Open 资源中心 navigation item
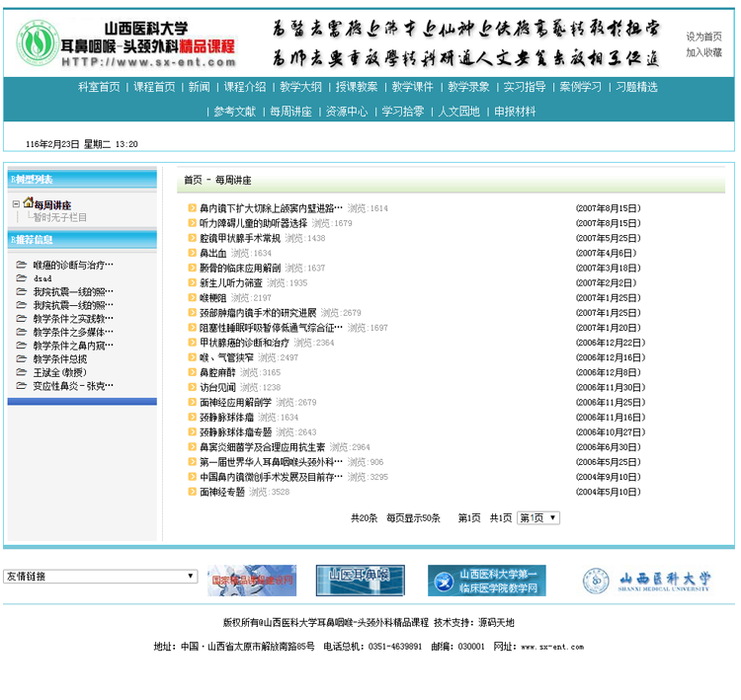 [347, 112]
